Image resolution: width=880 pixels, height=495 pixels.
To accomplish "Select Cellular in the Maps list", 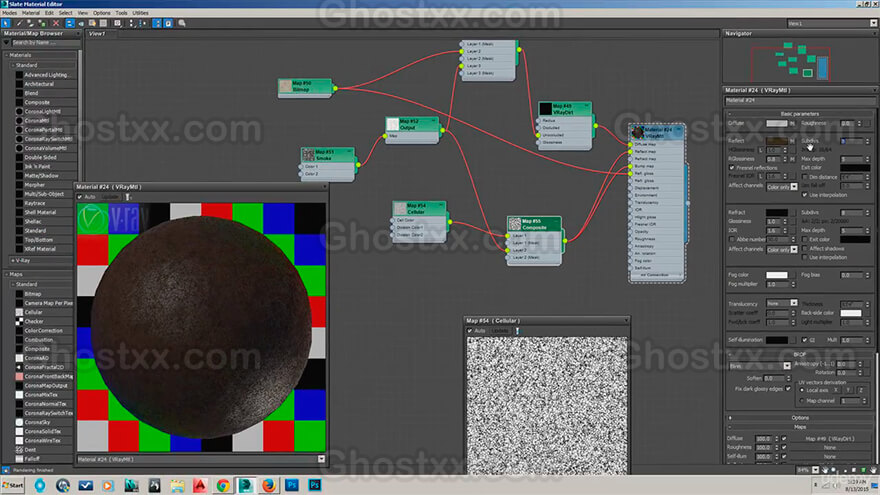I will click(x=33, y=312).
